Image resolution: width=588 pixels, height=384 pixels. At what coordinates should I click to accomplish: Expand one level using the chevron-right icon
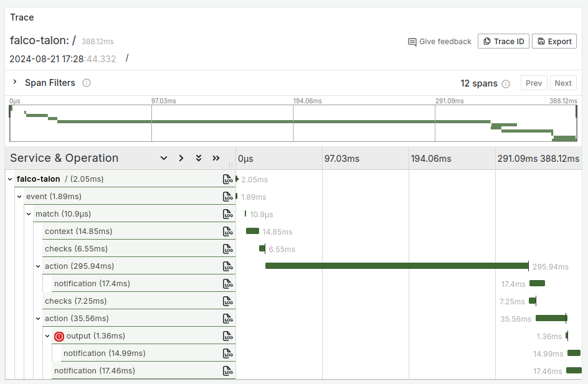coord(181,158)
